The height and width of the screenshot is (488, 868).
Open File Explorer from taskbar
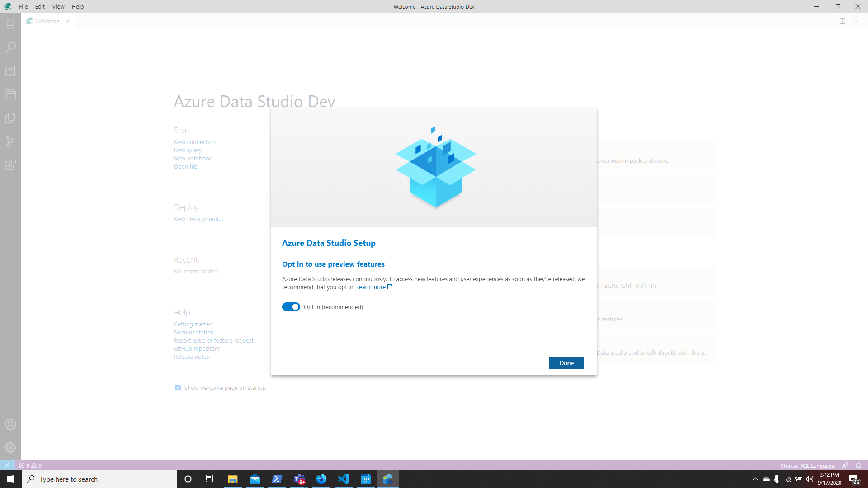[232, 479]
